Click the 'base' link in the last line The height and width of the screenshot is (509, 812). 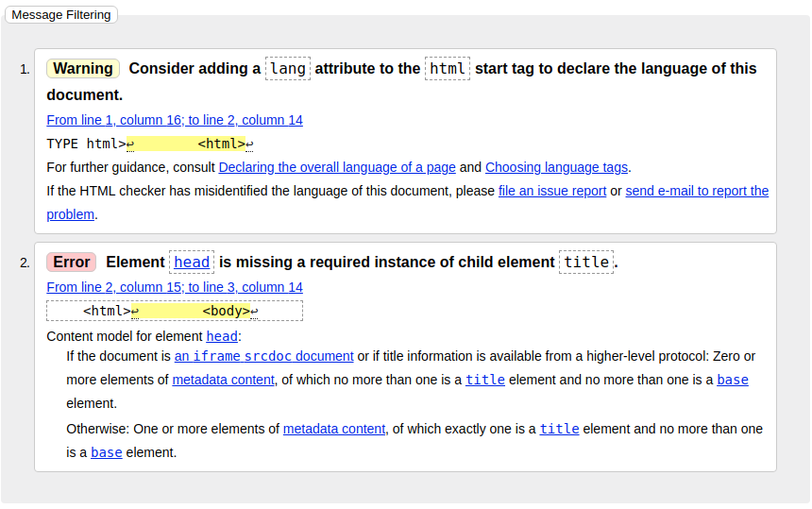coord(106,452)
